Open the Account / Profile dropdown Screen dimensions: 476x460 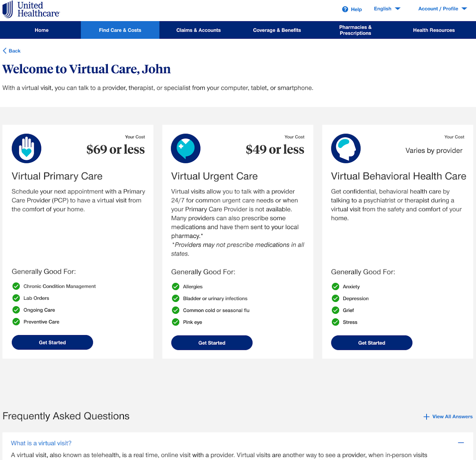coord(443,9)
